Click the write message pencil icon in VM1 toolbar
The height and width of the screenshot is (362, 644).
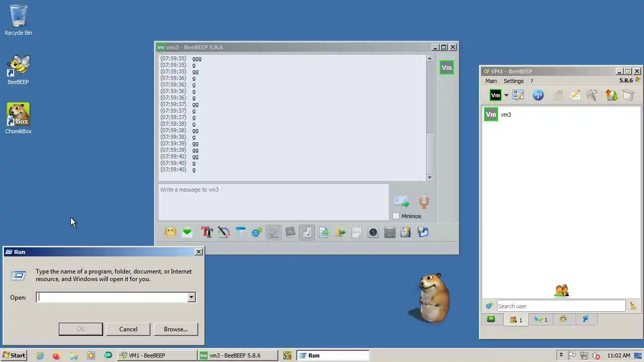click(x=575, y=95)
